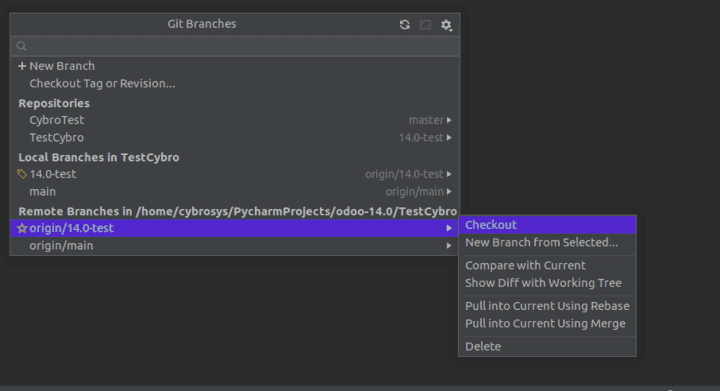Focus the branch search field

click(235, 46)
